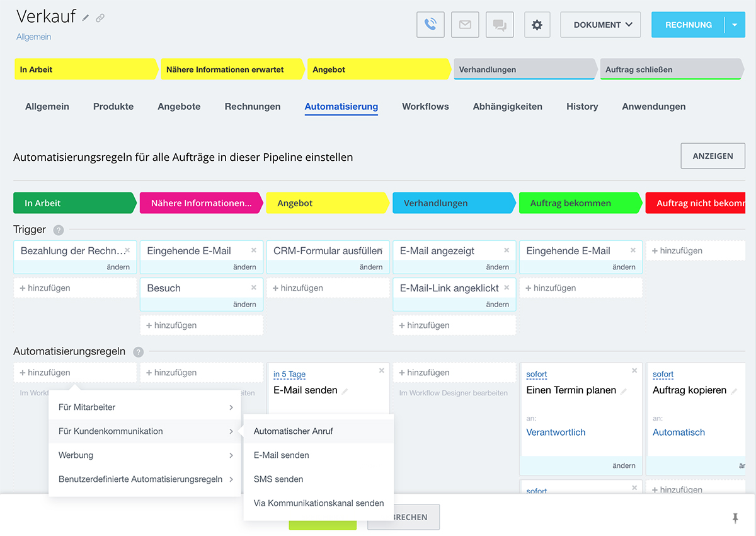Select Automatischer Anruf from submenu
Viewport: 756px width, 536px height.
[319, 431]
